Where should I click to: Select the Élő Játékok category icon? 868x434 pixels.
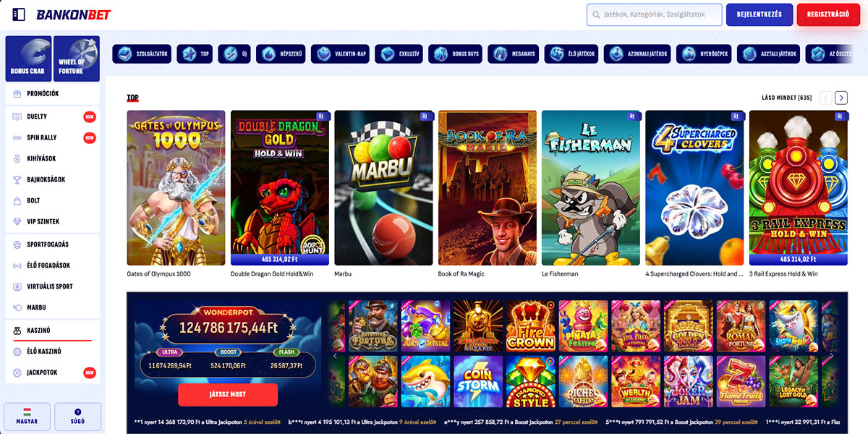coord(556,54)
